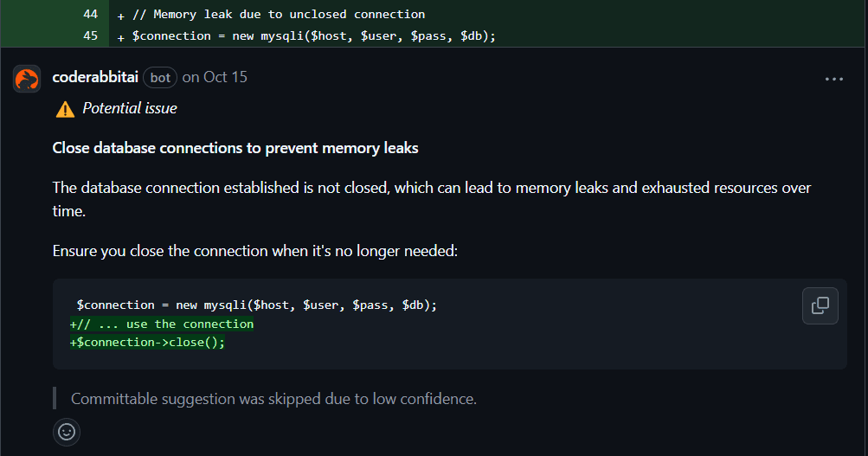The height and width of the screenshot is (456, 868).
Task: Click the "Memory leak due to unclosed connection" diff comment
Action: 279,14
